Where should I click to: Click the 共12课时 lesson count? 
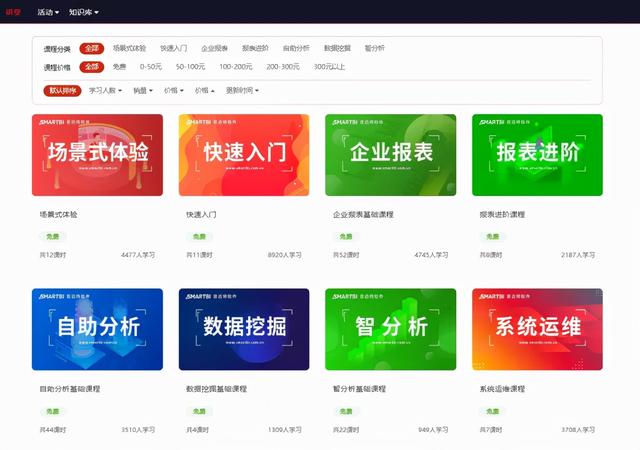tap(53, 255)
